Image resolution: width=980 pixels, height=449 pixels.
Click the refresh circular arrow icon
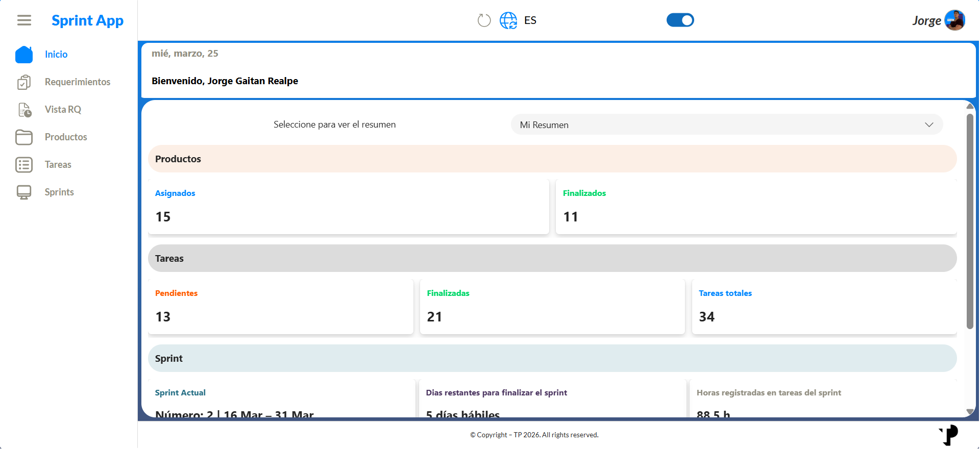[x=484, y=20]
